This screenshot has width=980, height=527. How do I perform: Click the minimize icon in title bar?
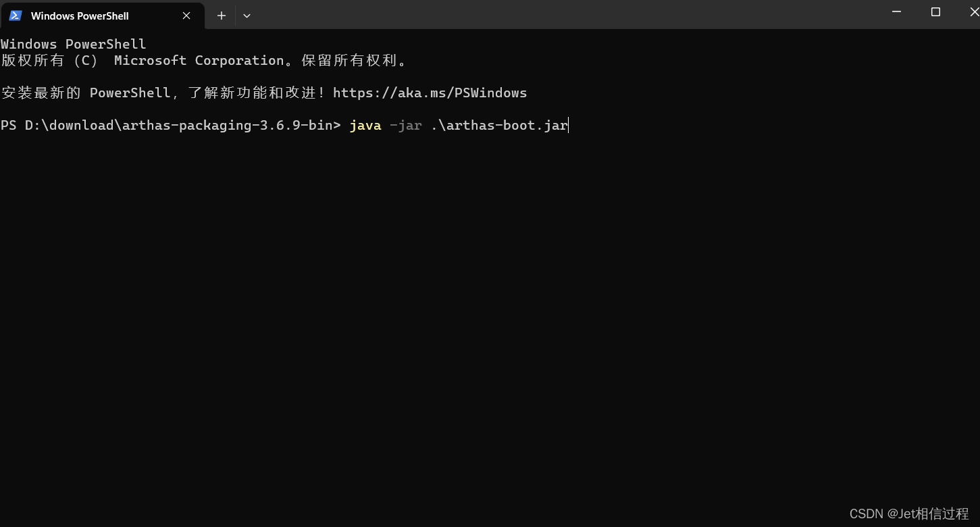click(896, 11)
